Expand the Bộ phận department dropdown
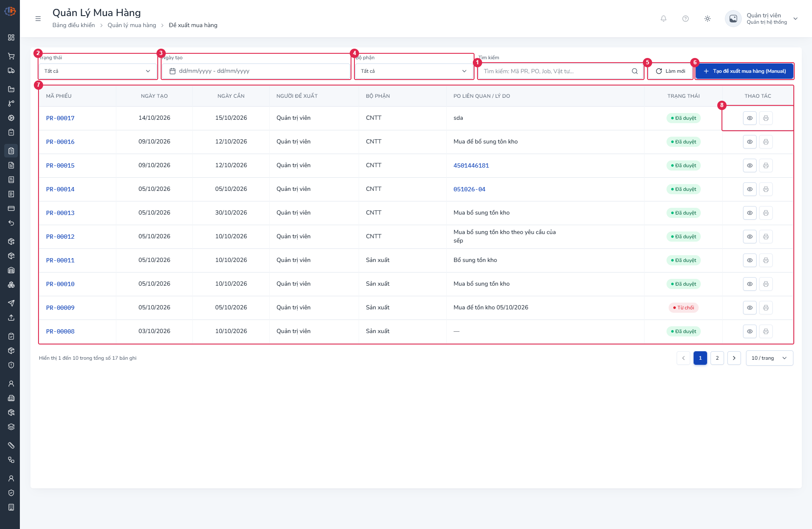Viewport: 812px width, 529px height. pyautogui.click(x=414, y=71)
